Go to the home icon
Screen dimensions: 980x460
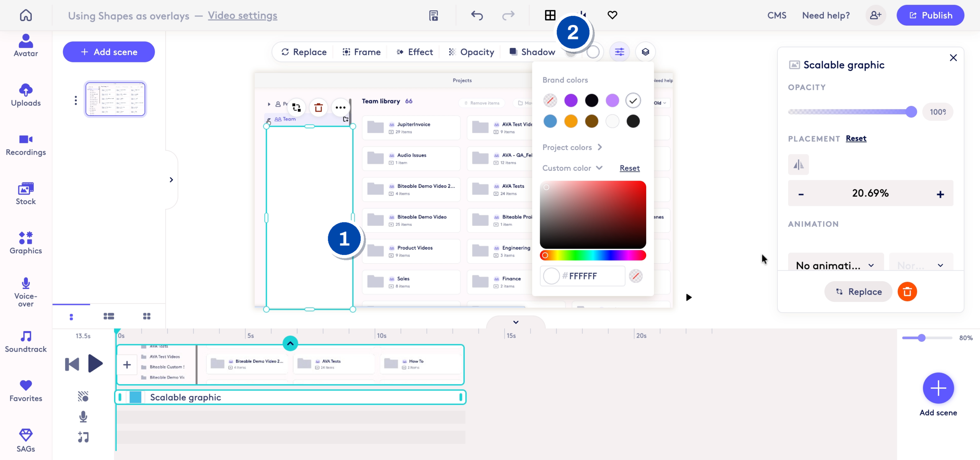pyautogui.click(x=26, y=15)
